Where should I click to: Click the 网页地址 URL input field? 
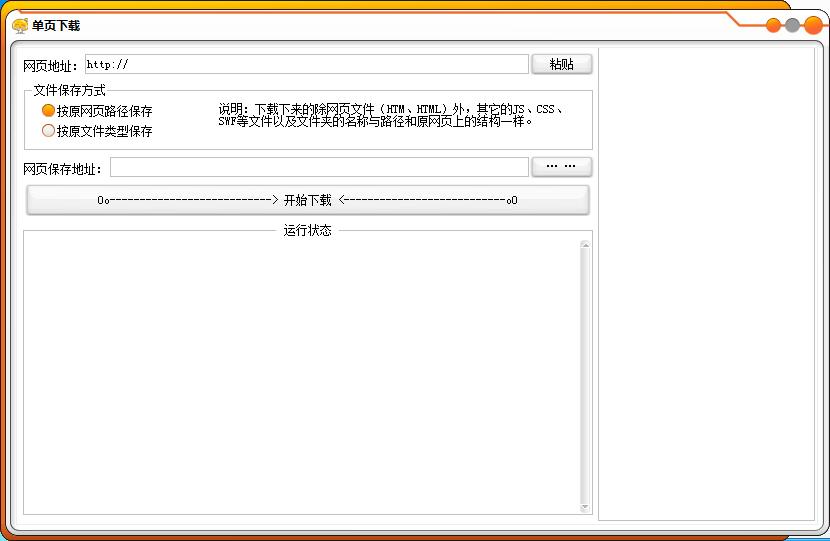coord(306,64)
